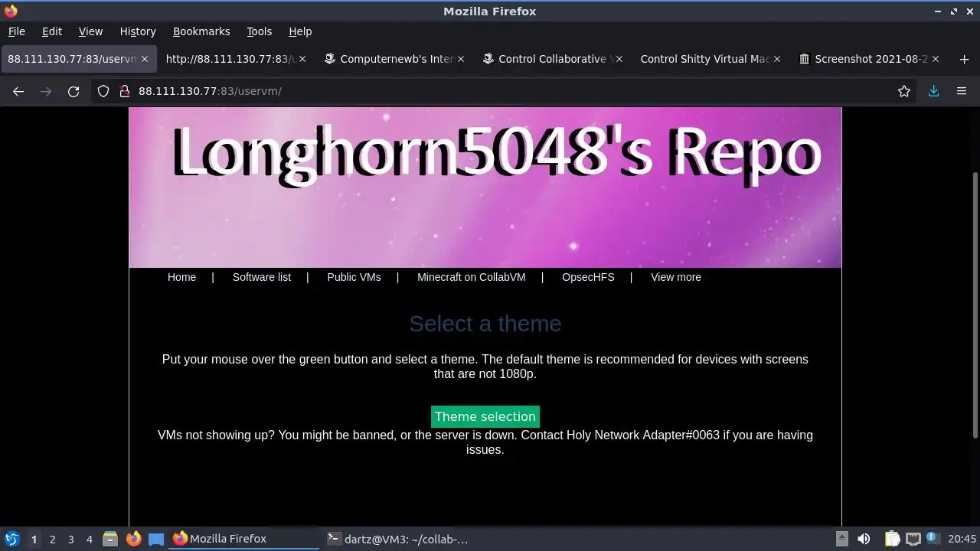Open the Bookmarks menu
Screen dimensions: 980x551
201,31
